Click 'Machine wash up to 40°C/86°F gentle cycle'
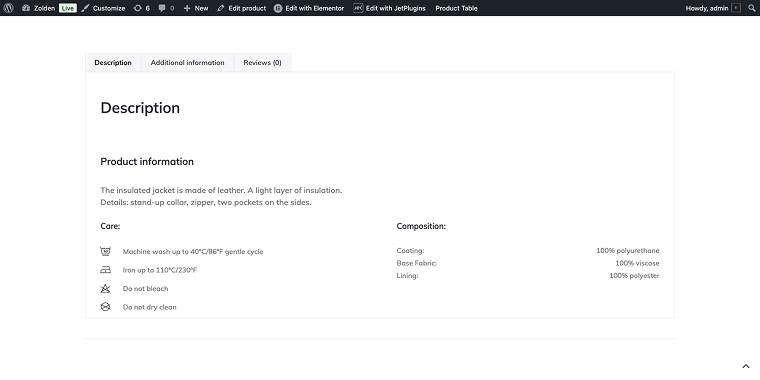 tap(193, 252)
